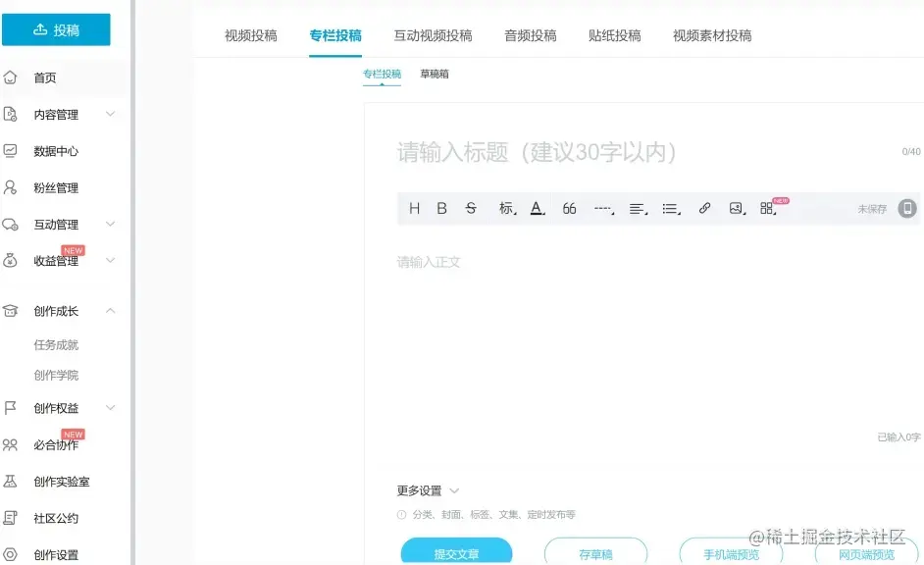Apply strikethrough formatting to text
Image resolution: width=924 pixels, height=565 pixels.
[x=470, y=208]
